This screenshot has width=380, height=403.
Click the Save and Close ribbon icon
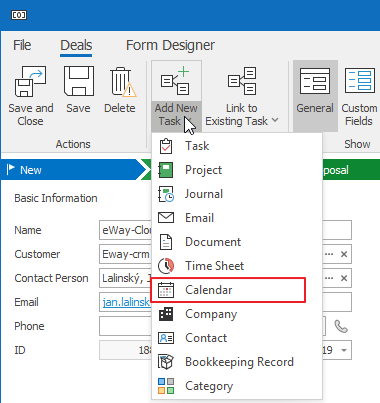coord(30,81)
